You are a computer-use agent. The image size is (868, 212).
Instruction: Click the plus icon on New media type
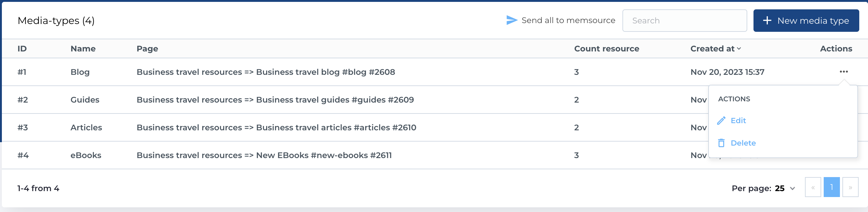point(767,21)
